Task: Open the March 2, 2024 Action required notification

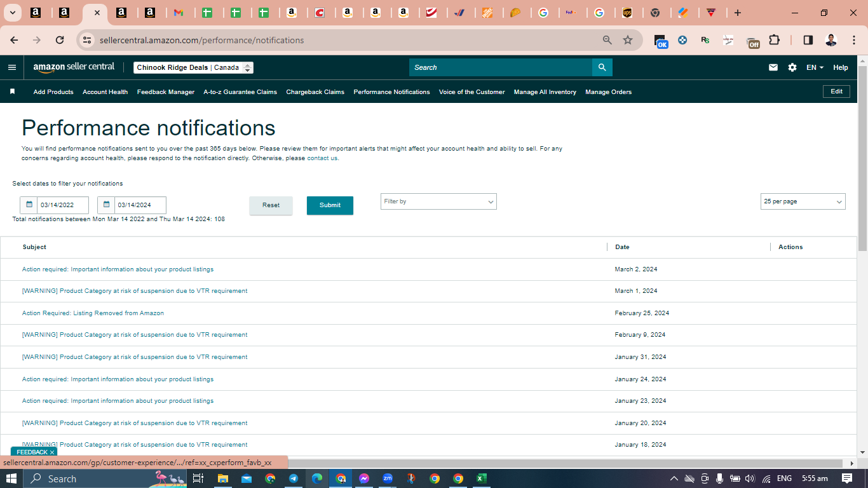Action: 118,269
